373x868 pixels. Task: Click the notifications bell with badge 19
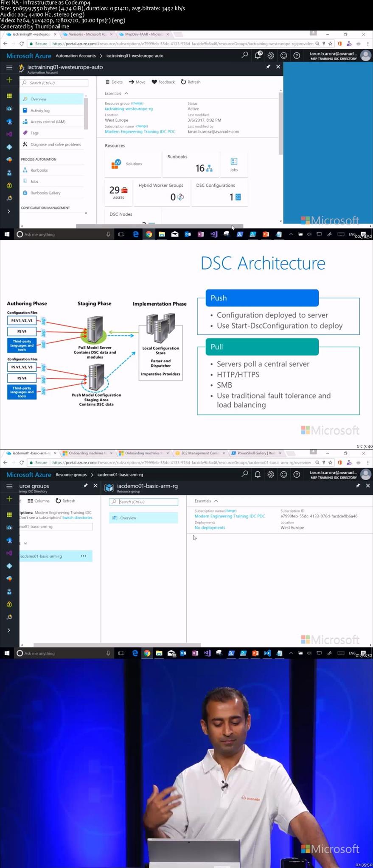click(258, 55)
